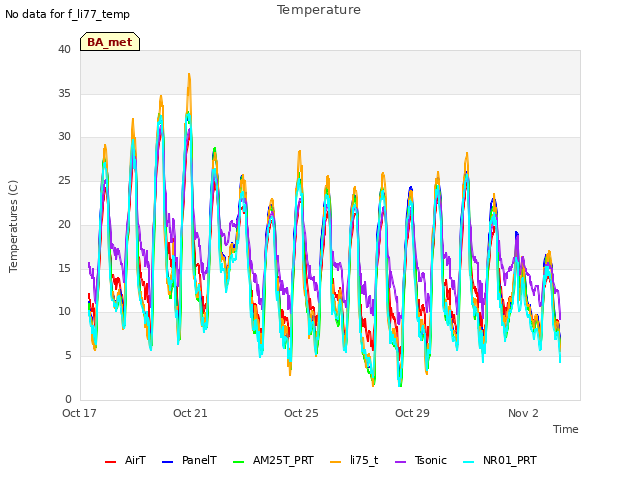Image resolution: width=640 pixels, height=480 pixels.
Task: Click the highest orange peak near Oct 21
Action: point(189,75)
